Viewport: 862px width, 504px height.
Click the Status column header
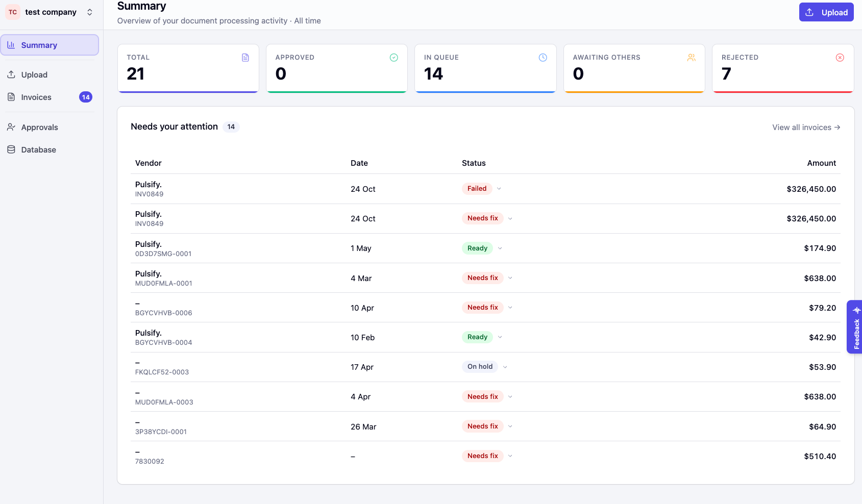click(474, 163)
